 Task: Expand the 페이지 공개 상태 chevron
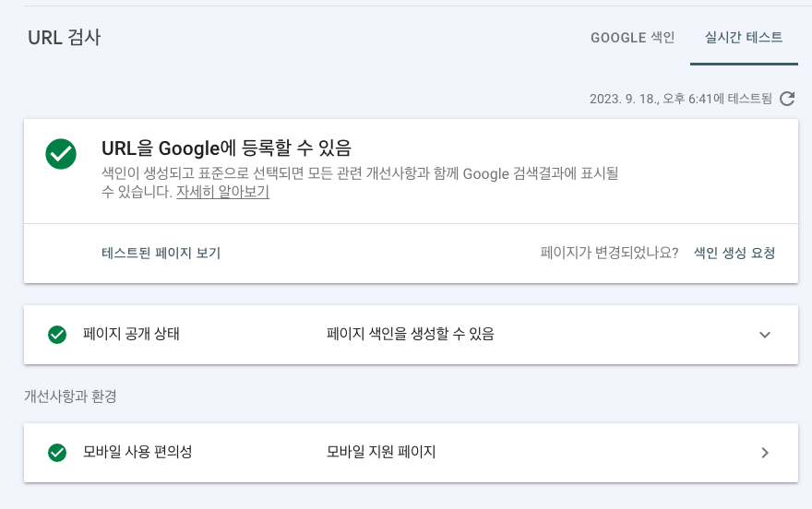pyautogui.click(x=765, y=335)
